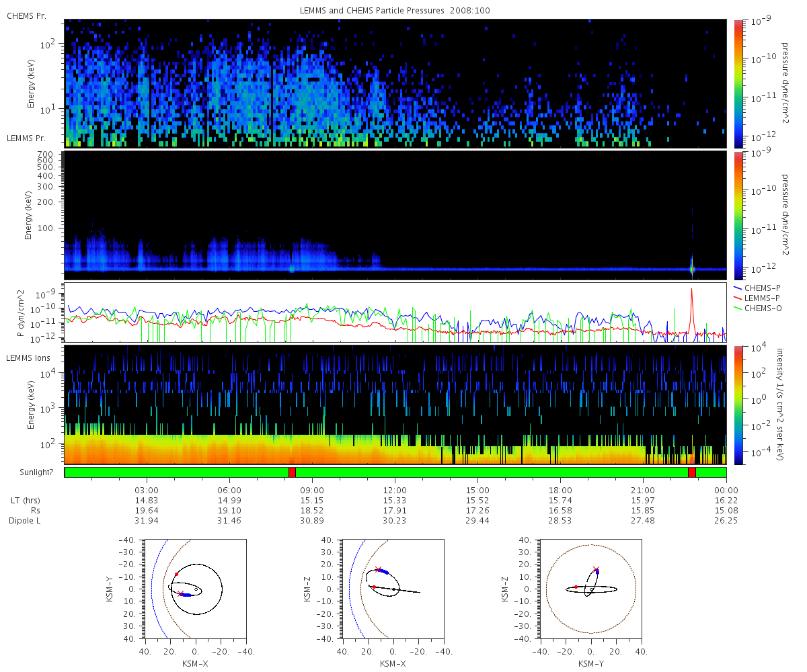Click the CHEMS pressure color bar
807x672 pixels.
point(738,83)
